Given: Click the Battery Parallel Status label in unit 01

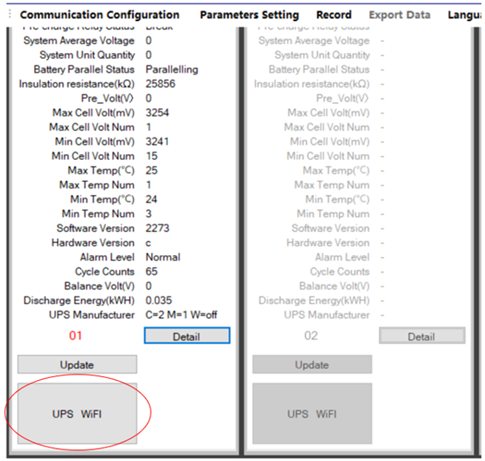Looking at the screenshot, I should 84,69.
